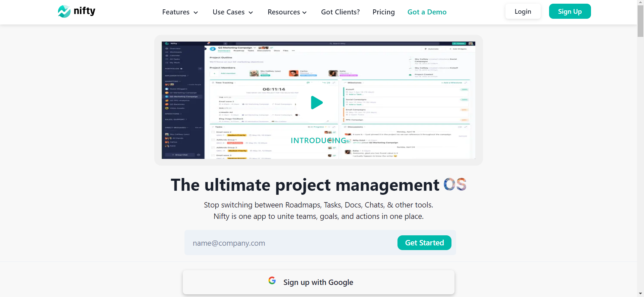Play the intro video
Viewport: 644px width, 297px height.
click(x=317, y=103)
